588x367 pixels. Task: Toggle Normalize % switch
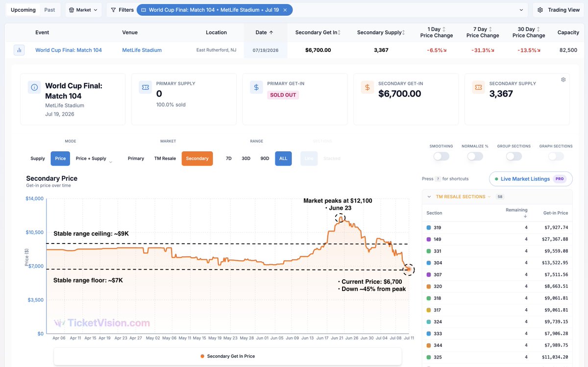[x=475, y=156]
